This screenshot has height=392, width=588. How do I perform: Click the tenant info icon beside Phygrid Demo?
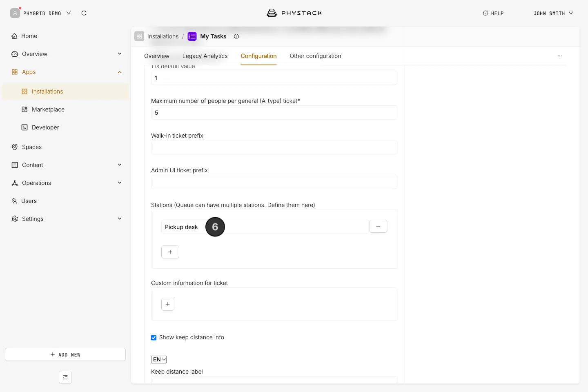pos(84,13)
